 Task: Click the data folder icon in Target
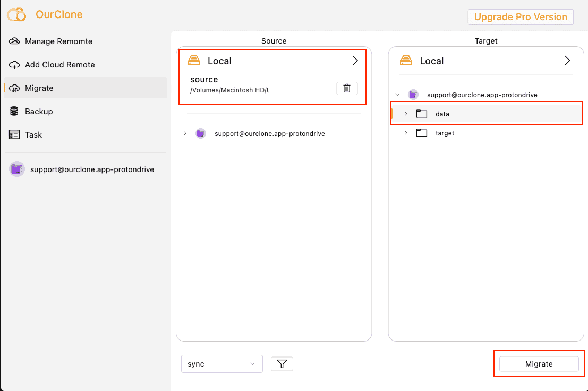click(x=422, y=113)
